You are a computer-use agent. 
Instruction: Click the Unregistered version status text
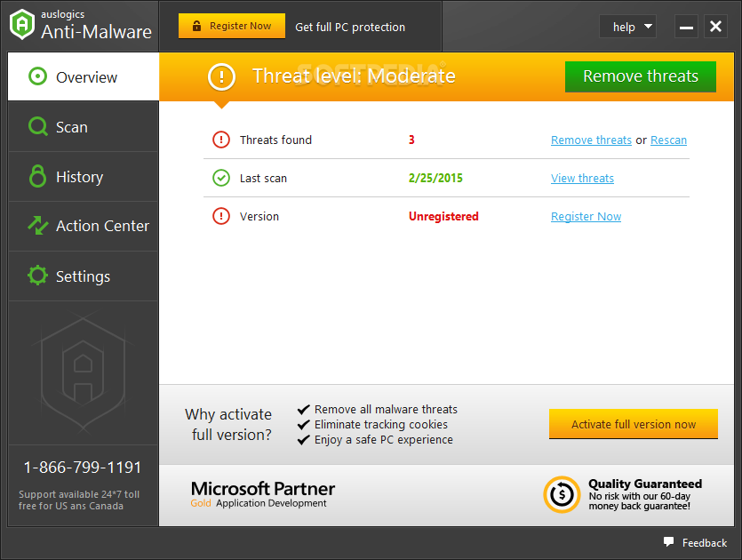(443, 216)
